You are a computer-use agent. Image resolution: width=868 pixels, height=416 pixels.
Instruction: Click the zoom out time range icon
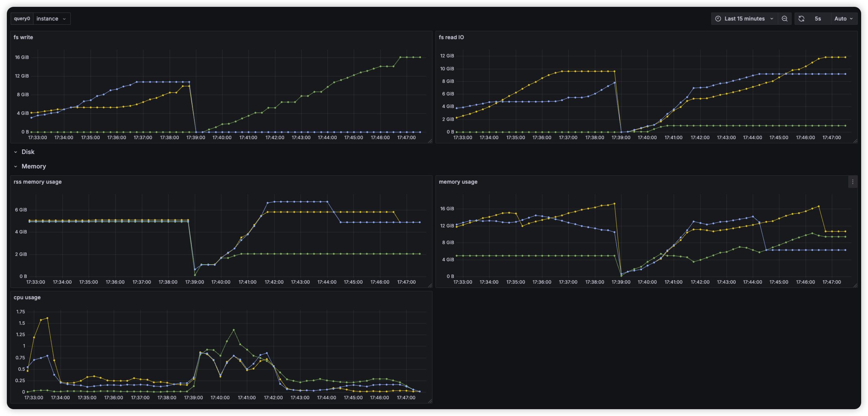pos(784,19)
